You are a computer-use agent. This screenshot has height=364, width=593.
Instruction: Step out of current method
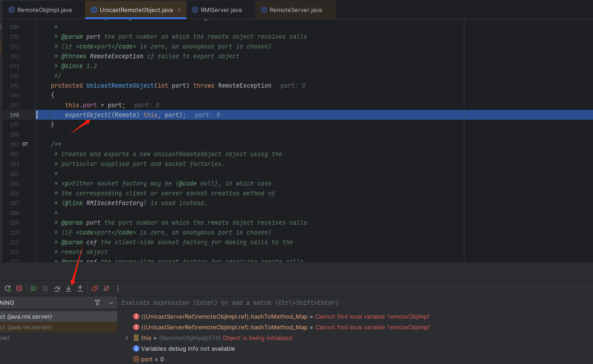(80, 288)
